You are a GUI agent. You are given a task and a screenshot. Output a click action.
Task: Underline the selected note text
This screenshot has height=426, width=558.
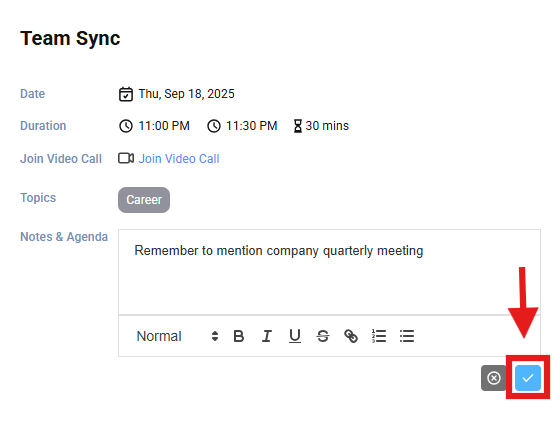295,336
